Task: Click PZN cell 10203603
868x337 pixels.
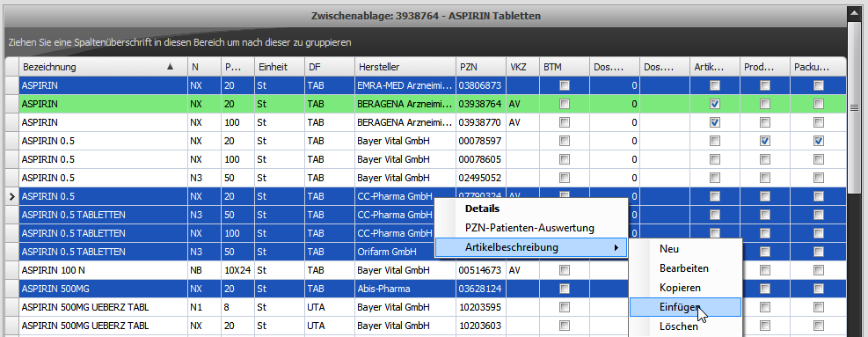Action: point(481,326)
